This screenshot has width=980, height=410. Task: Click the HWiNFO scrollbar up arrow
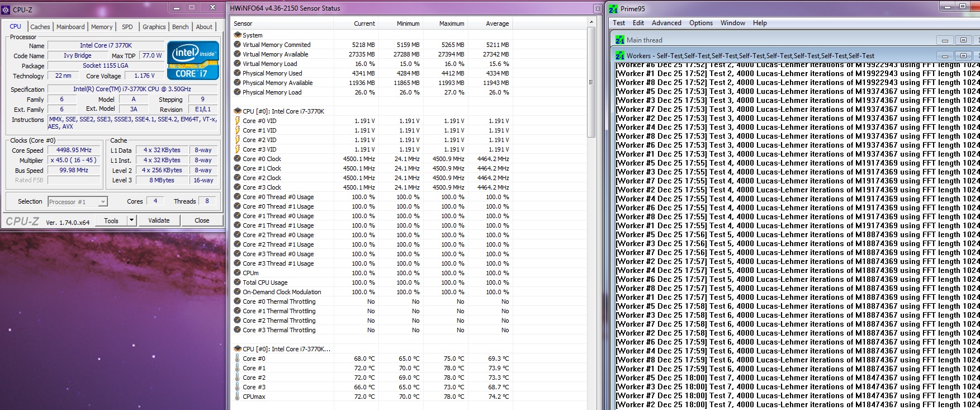click(x=591, y=22)
